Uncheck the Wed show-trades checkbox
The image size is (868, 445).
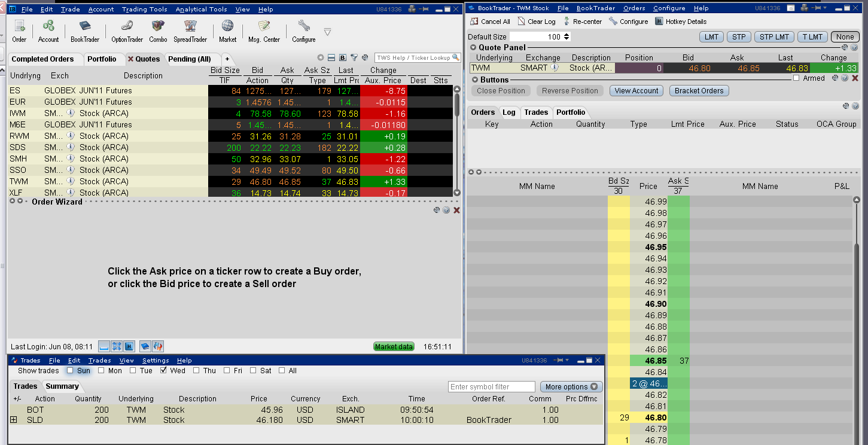tap(163, 370)
